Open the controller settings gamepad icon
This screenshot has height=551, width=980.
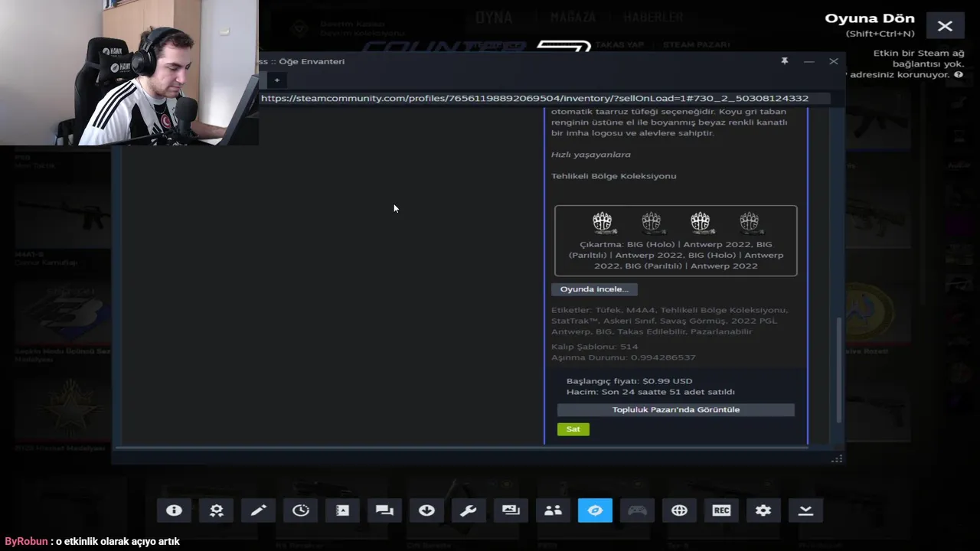[637, 510]
